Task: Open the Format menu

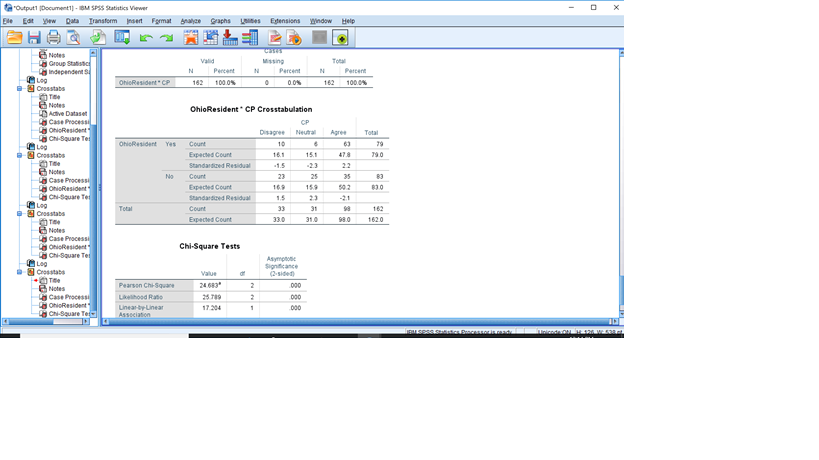Action: (161, 21)
